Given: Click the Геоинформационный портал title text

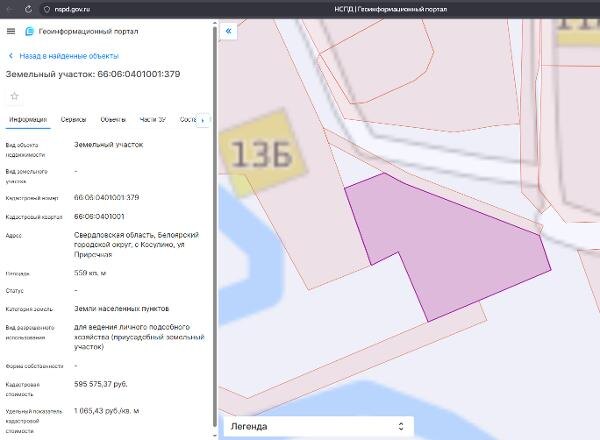Looking at the screenshot, I should 88,31.
